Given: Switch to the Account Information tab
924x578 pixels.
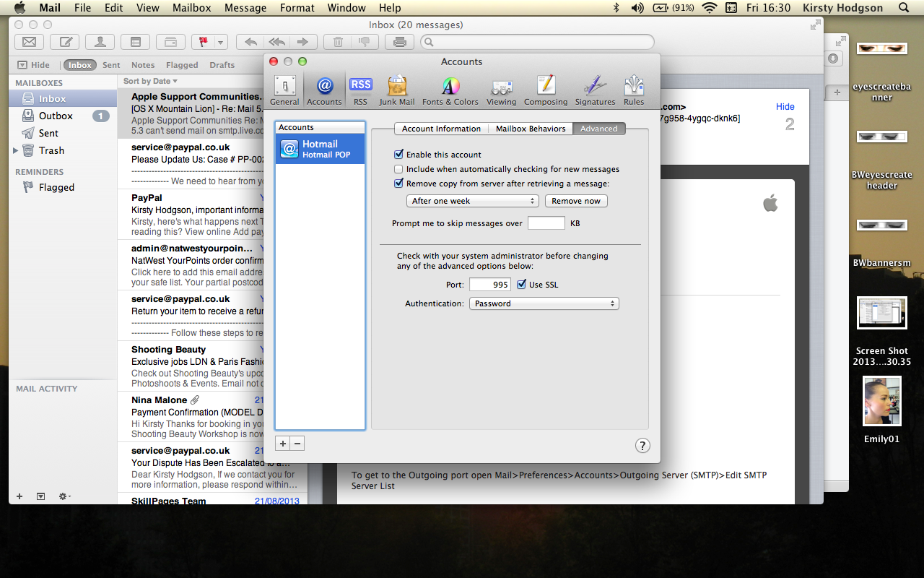Looking at the screenshot, I should [441, 129].
